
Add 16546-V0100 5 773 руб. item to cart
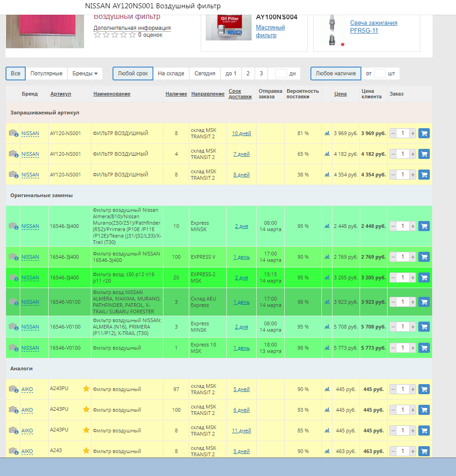424,348
